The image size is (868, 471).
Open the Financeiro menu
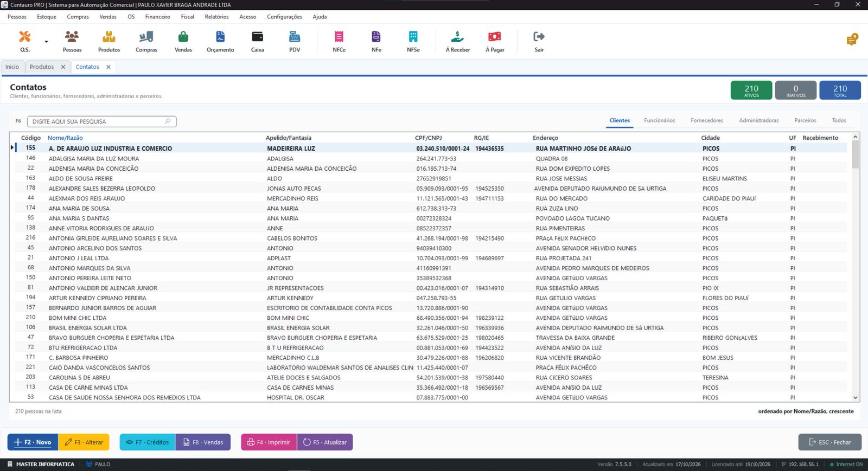(x=157, y=17)
